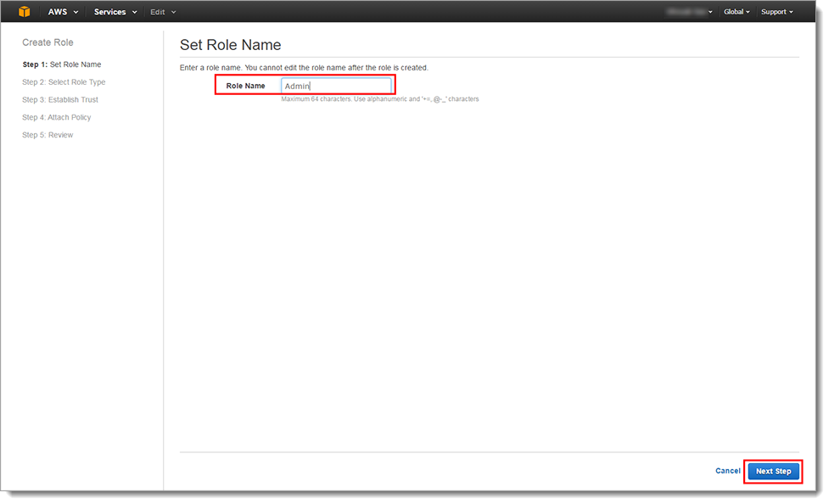Expand the Support menu
The image size is (829, 504).
[776, 12]
